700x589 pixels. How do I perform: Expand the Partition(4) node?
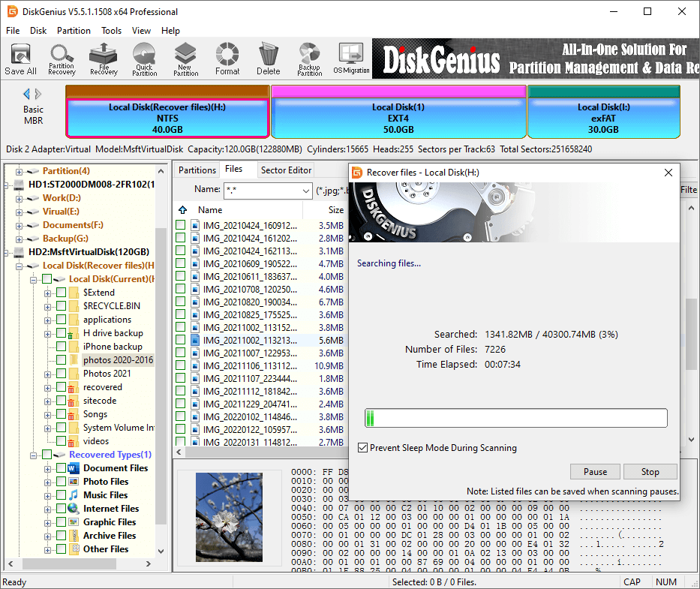tap(19, 172)
